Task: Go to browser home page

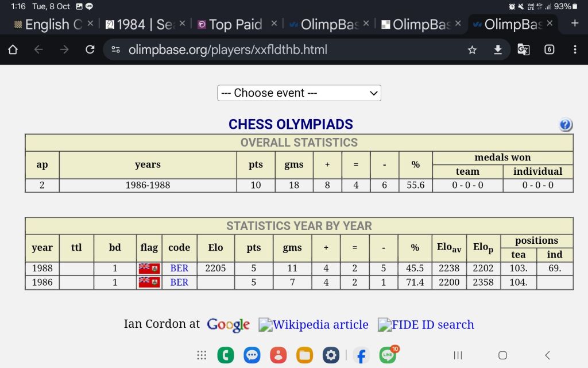Action: [x=13, y=50]
